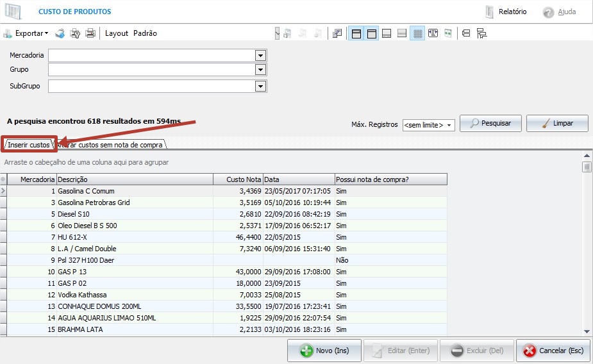Click the Limpar button
The width and height of the screenshot is (593, 364).
tap(558, 123)
